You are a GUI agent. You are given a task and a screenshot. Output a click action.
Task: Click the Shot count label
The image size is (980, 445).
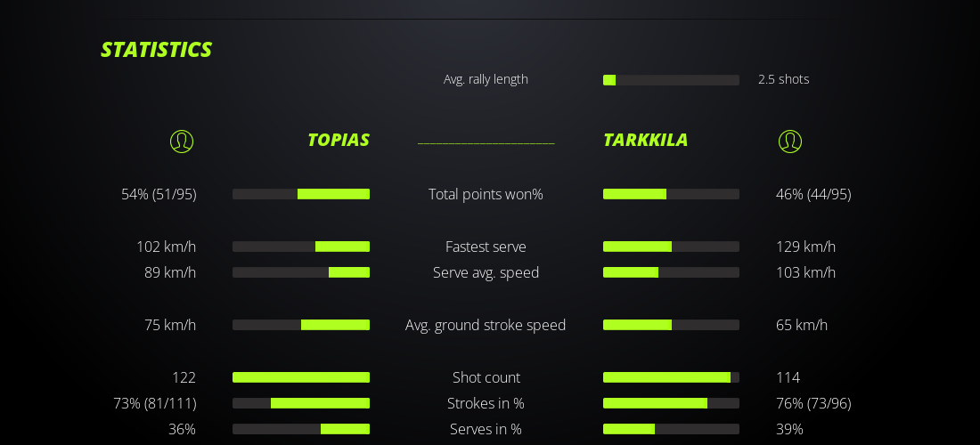tap(486, 377)
